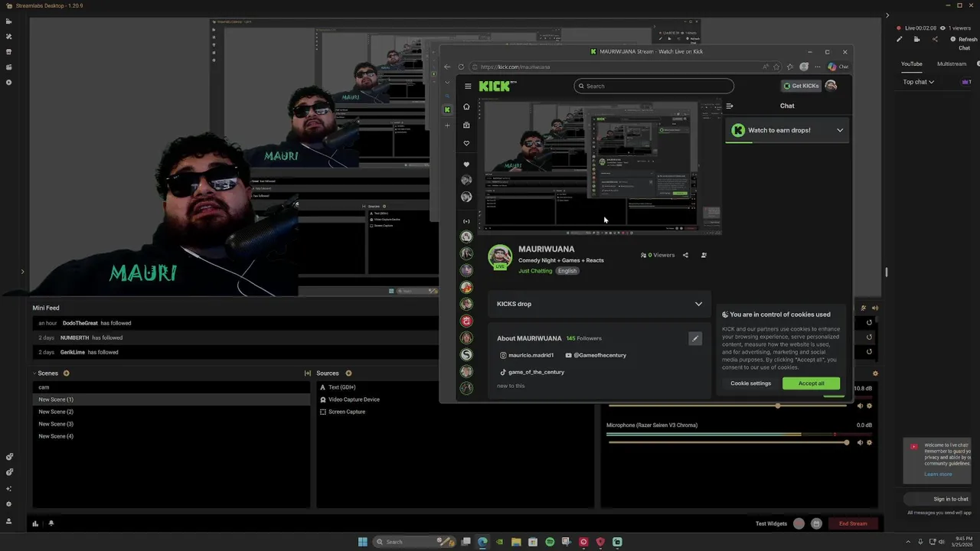Select the cam scene
The height and width of the screenshot is (551, 980).
click(x=171, y=387)
